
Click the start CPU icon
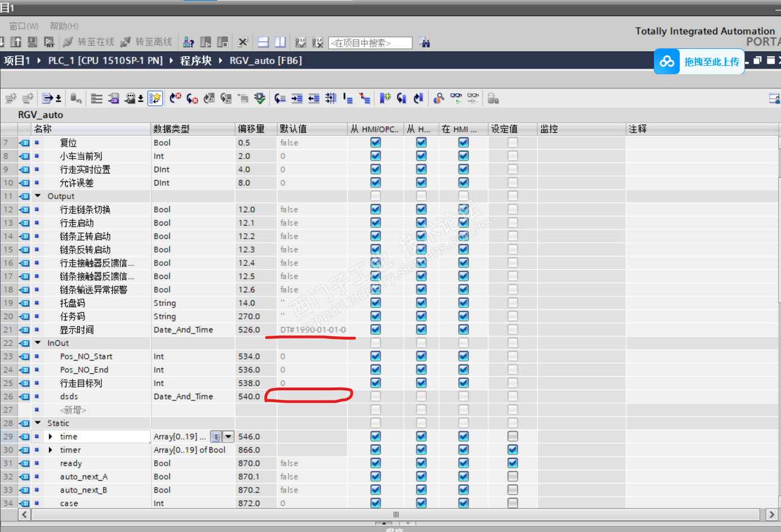(x=206, y=42)
